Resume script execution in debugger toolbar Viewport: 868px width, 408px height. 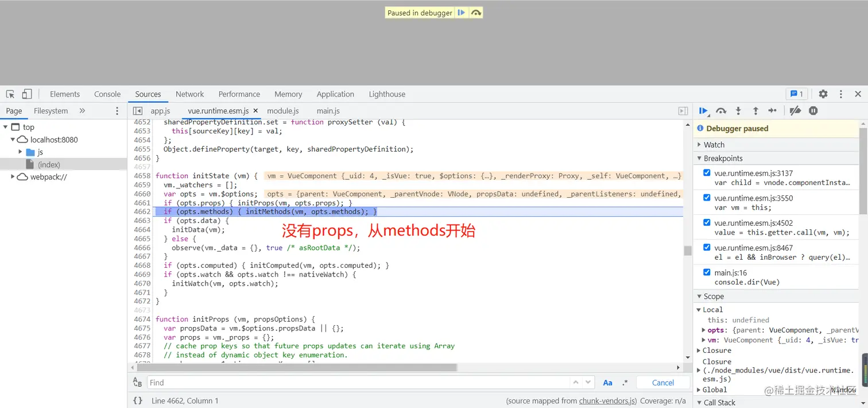[x=704, y=111]
